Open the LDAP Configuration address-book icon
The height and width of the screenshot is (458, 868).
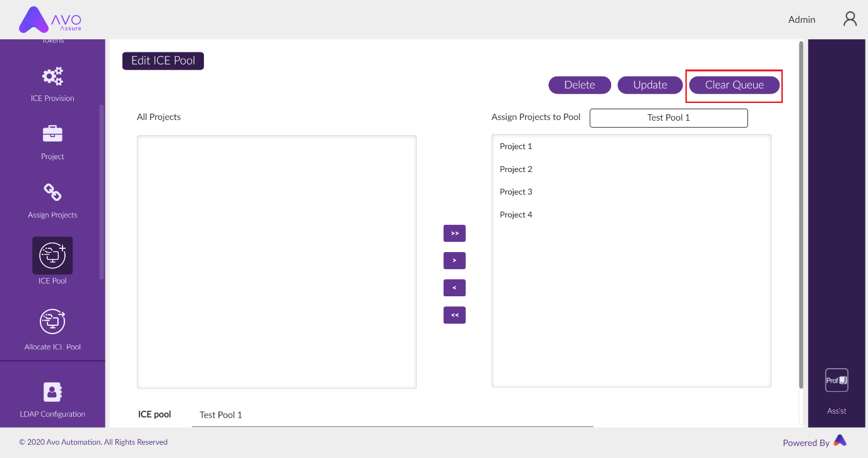click(52, 392)
